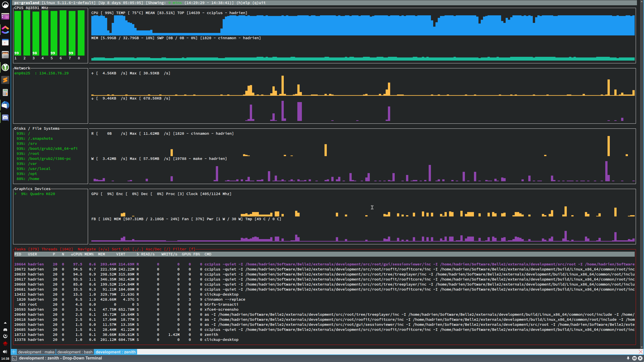The width and height of the screenshot is (644, 362).
Task: Click the READ/s column header
Action: (x=148, y=254)
